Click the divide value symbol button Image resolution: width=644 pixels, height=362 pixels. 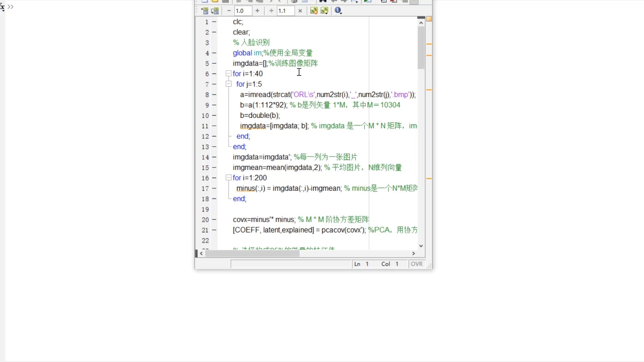[x=271, y=11]
